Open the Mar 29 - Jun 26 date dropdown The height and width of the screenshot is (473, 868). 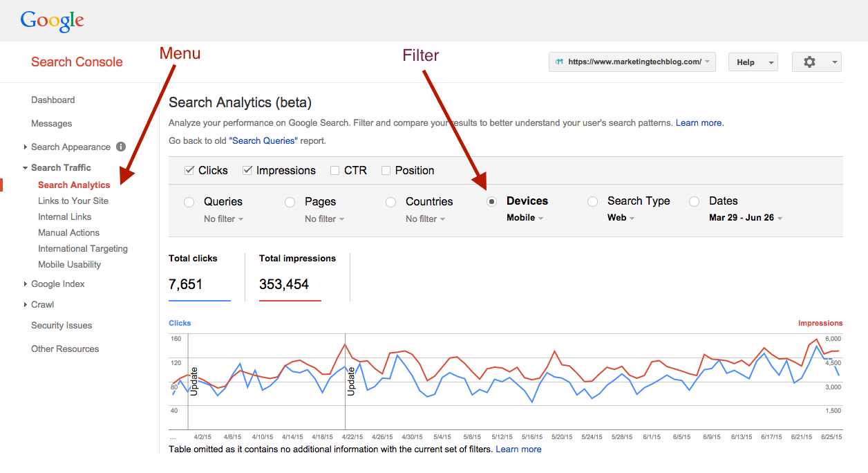(x=745, y=218)
